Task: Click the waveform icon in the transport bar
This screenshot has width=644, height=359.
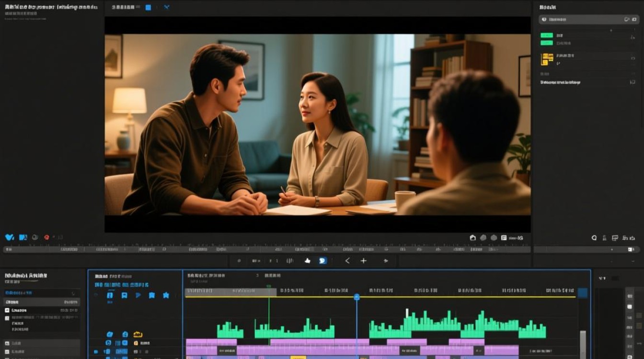Action: tap(290, 261)
